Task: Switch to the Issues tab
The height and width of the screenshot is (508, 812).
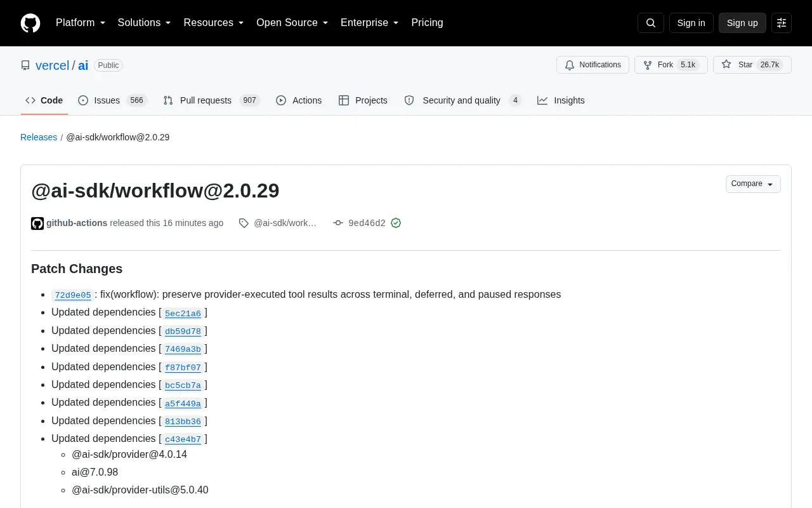Action: click(x=113, y=100)
